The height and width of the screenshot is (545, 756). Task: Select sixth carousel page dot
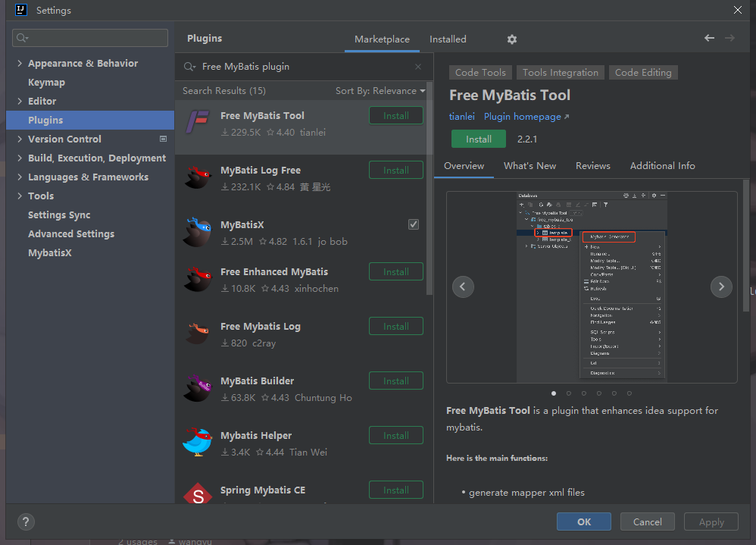629,393
